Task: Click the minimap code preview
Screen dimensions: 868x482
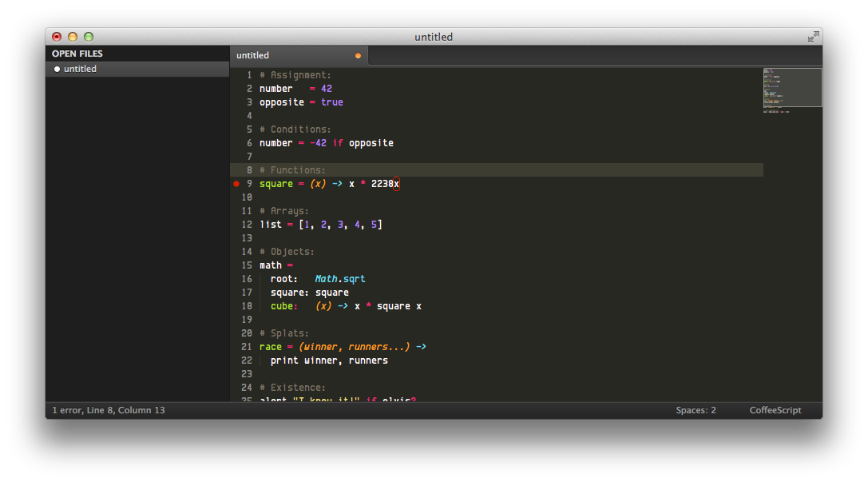Action: (x=792, y=87)
